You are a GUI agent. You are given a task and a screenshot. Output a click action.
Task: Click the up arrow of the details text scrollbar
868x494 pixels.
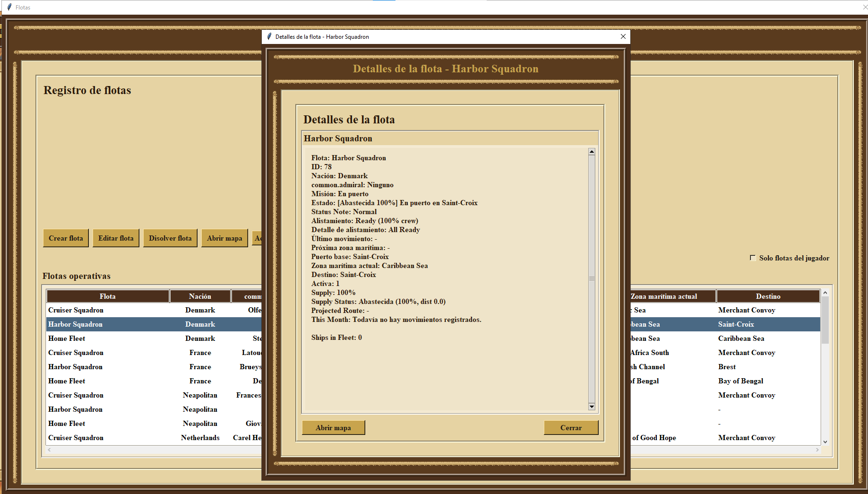pyautogui.click(x=592, y=152)
